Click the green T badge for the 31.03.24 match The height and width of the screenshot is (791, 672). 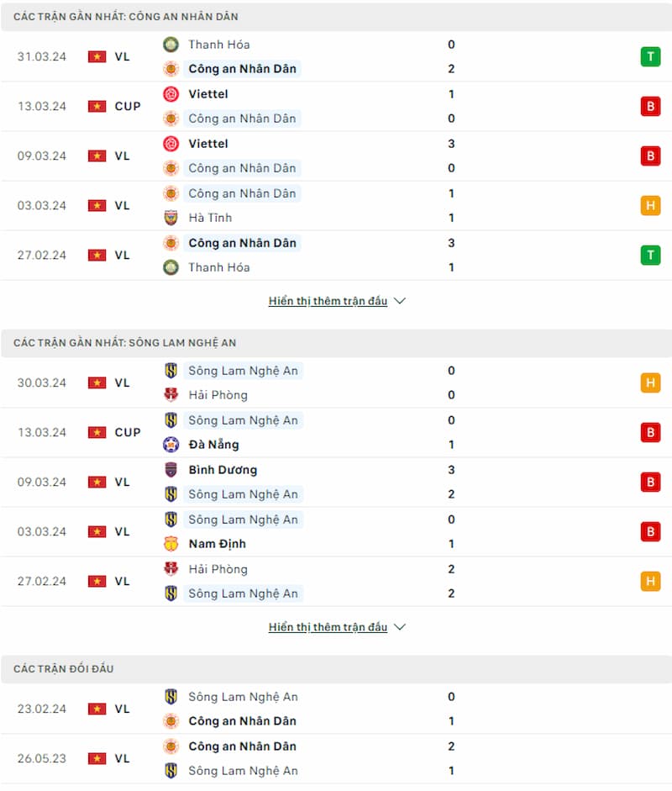click(x=650, y=56)
